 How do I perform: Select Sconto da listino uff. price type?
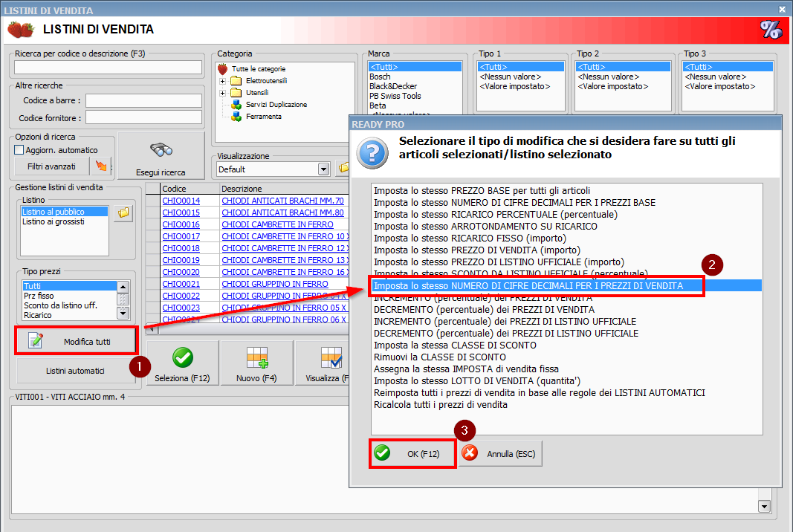[60, 305]
